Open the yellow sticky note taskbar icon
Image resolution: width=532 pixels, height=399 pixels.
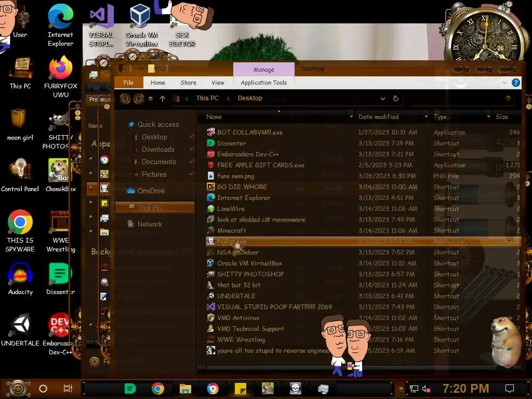pyautogui.click(x=240, y=389)
